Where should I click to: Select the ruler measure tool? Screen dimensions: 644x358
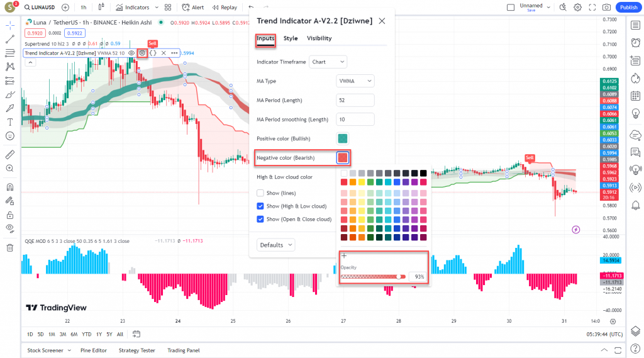click(10, 155)
